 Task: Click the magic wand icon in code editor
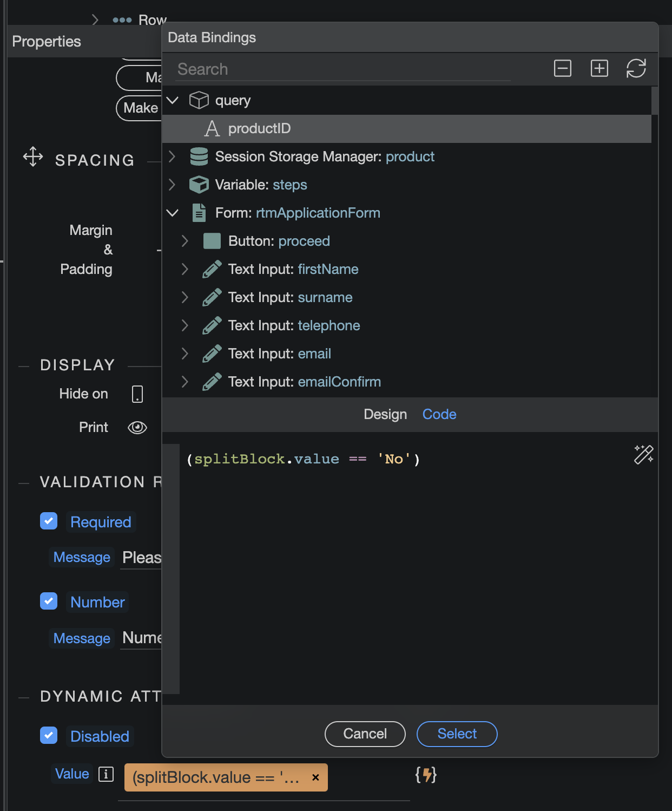[644, 454]
